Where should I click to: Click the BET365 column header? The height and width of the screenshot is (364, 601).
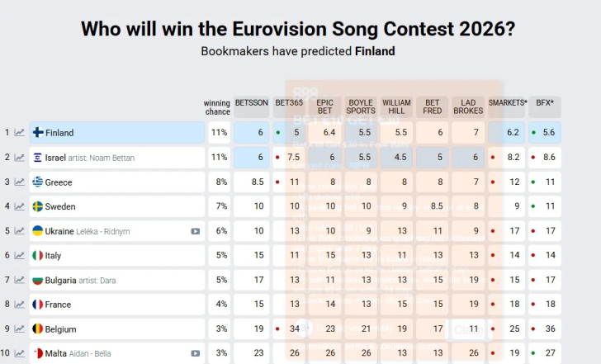pyautogui.click(x=289, y=103)
